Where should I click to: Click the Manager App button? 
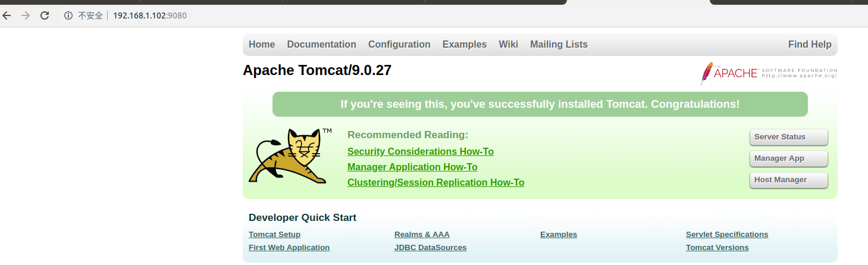click(x=789, y=158)
